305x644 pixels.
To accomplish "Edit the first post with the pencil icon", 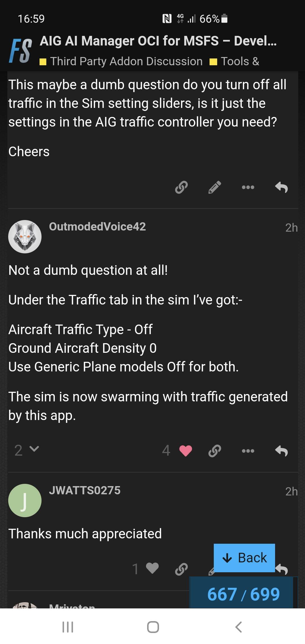I will [x=215, y=187].
